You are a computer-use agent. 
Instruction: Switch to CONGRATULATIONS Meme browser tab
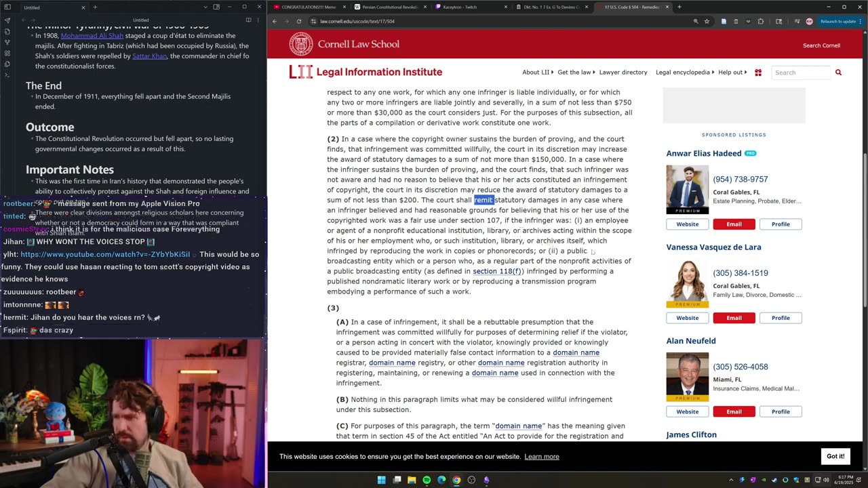coord(308,7)
